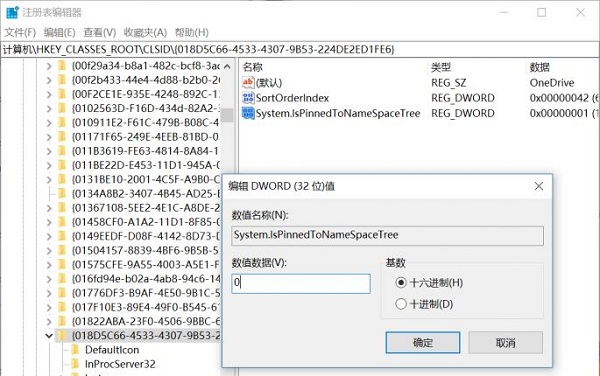Click folder icon of {010911E2-F61C-479B key

[x=62, y=123]
